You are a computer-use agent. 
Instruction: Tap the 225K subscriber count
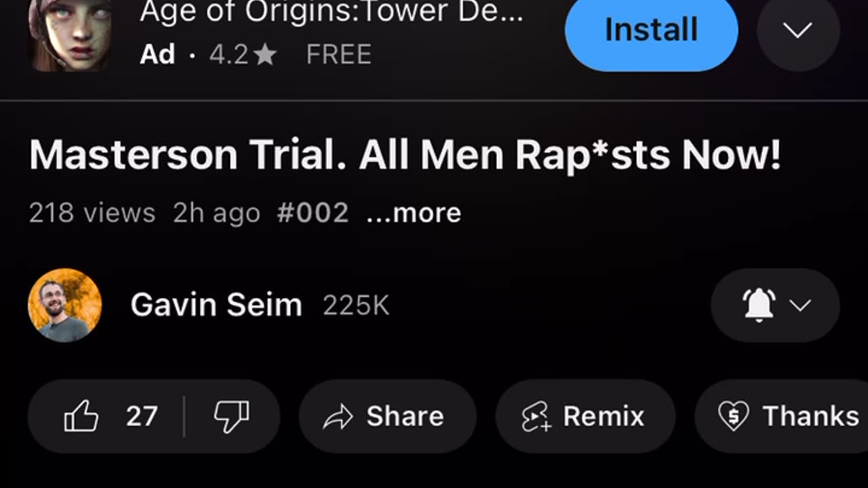pos(356,306)
